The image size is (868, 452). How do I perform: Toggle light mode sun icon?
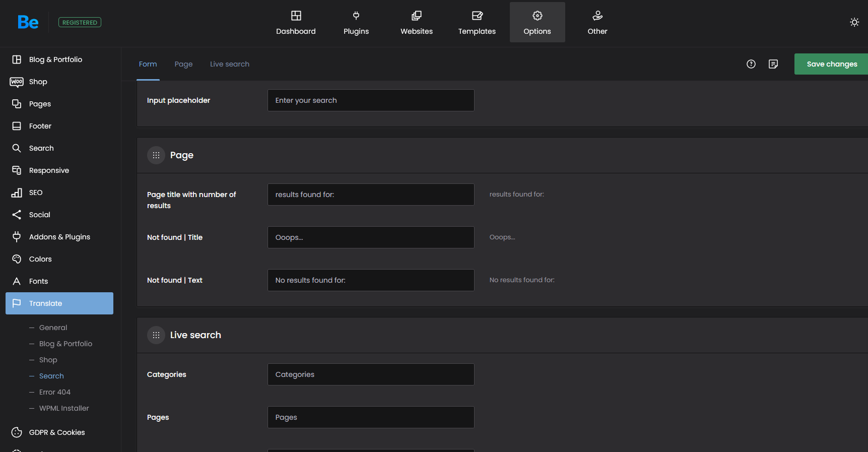854,22
